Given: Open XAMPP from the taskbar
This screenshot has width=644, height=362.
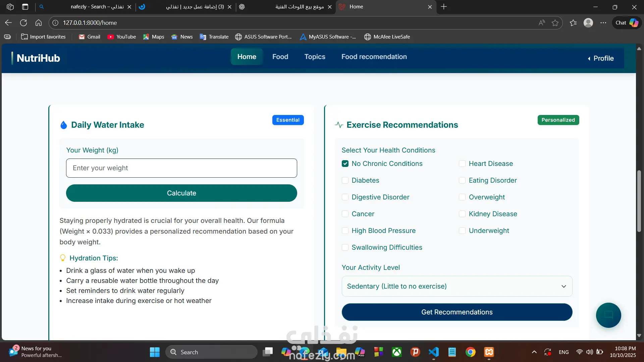Looking at the screenshot, I should tap(489, 352).
